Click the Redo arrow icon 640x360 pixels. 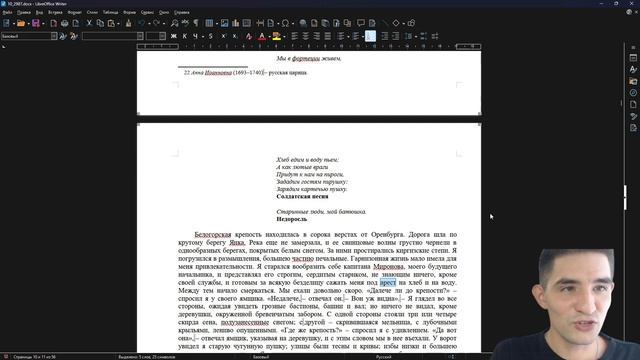pos(156,23)
